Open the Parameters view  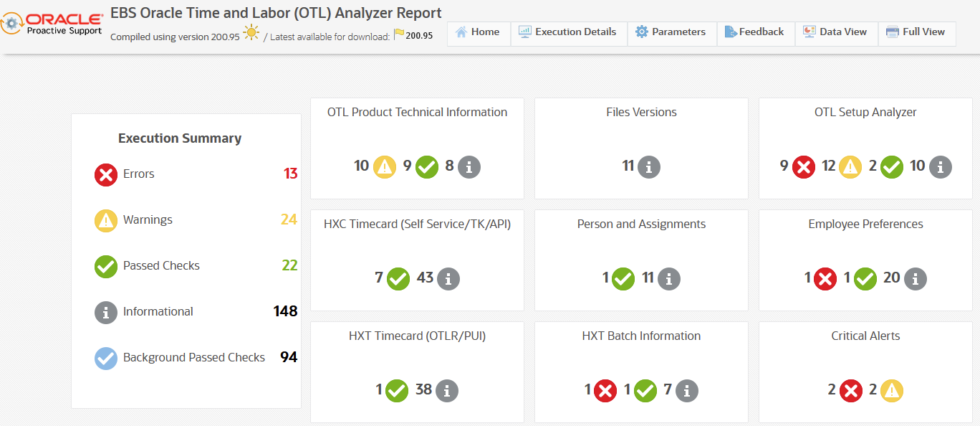[671, 32]
